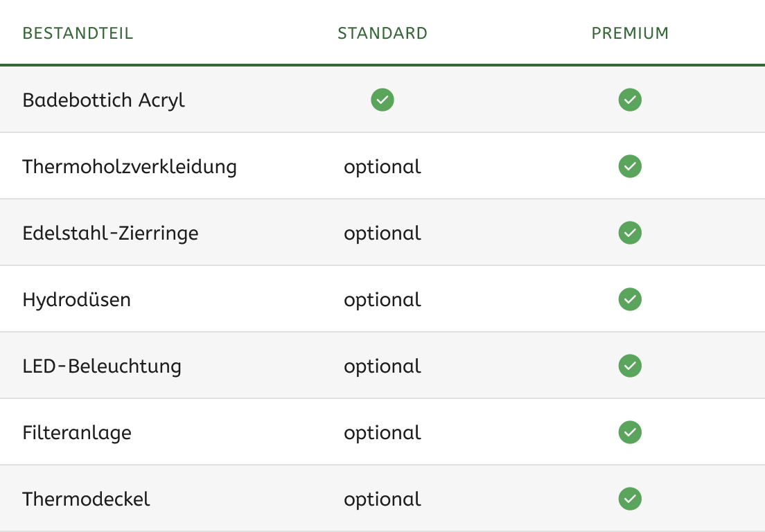Click the Premium checkmark for Thermoholzverkleidung
The height and width of the screenshot is (532, 765).
630,166
